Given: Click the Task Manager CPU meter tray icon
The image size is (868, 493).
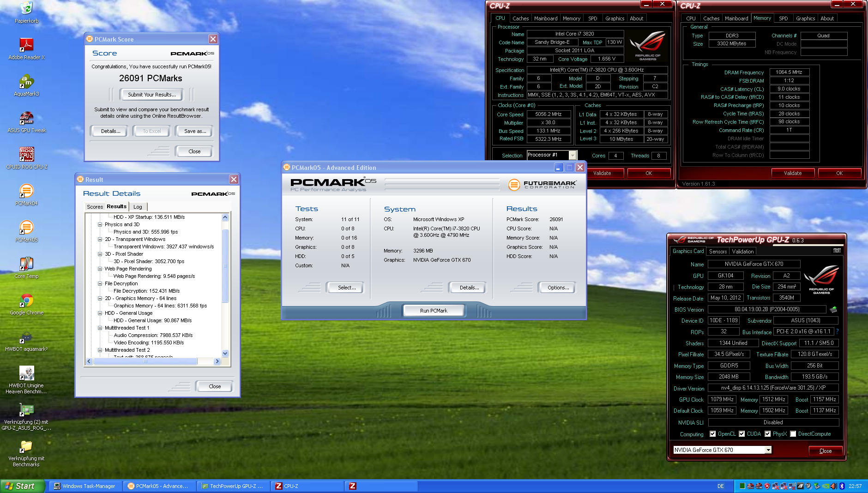Looking at the screenshot, I should point(742,486).
